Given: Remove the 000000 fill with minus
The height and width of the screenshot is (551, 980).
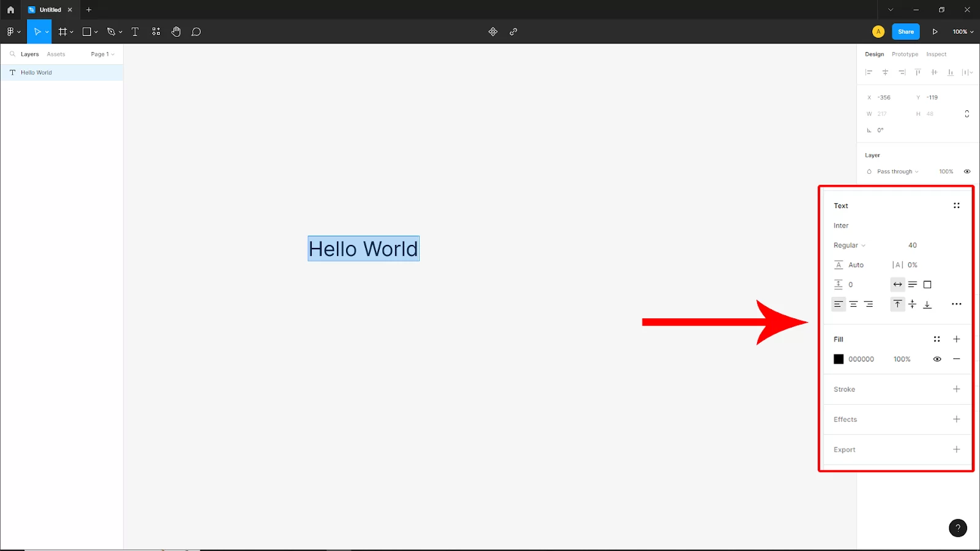Looking at the screenshot, I should click(957, 359).
